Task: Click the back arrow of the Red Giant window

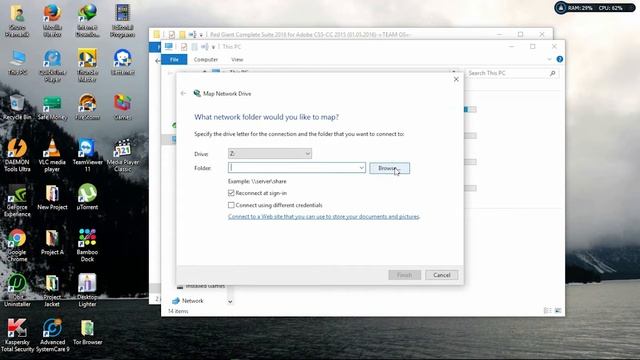Action: click(158, 61)
